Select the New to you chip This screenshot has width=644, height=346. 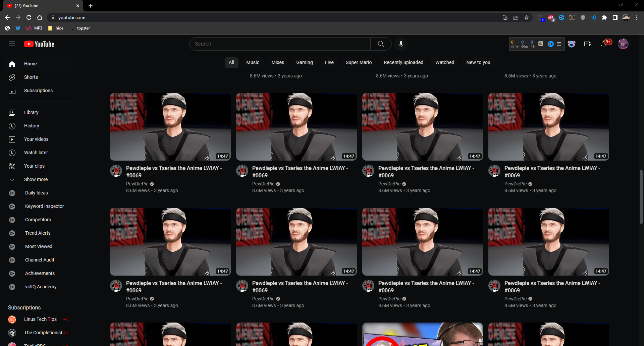(478, 62)
